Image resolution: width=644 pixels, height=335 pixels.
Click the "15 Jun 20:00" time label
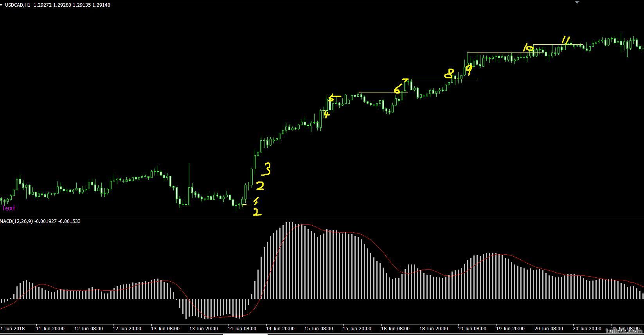[357, 328]
